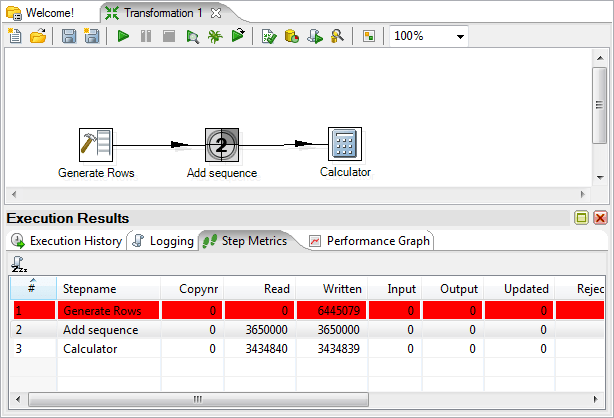Screen dimensions: 614x418
Task: Click the Run transformation play button
Action: (x=123, y=36)
